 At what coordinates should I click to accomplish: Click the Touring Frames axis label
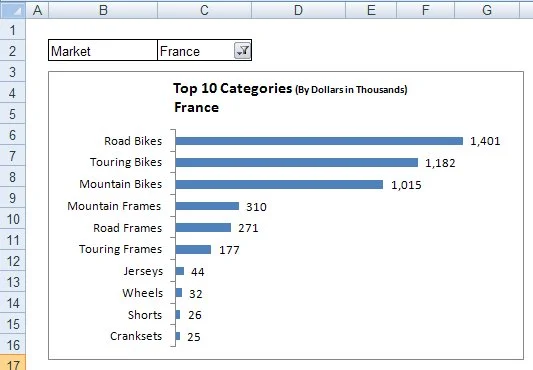(x=120, y=249)
